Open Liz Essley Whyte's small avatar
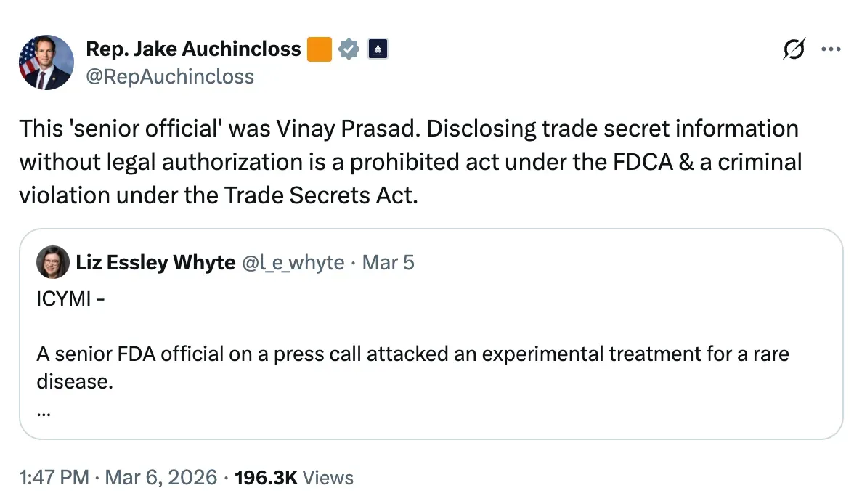Viewport: 854px width, 504px height. (53, 262)
